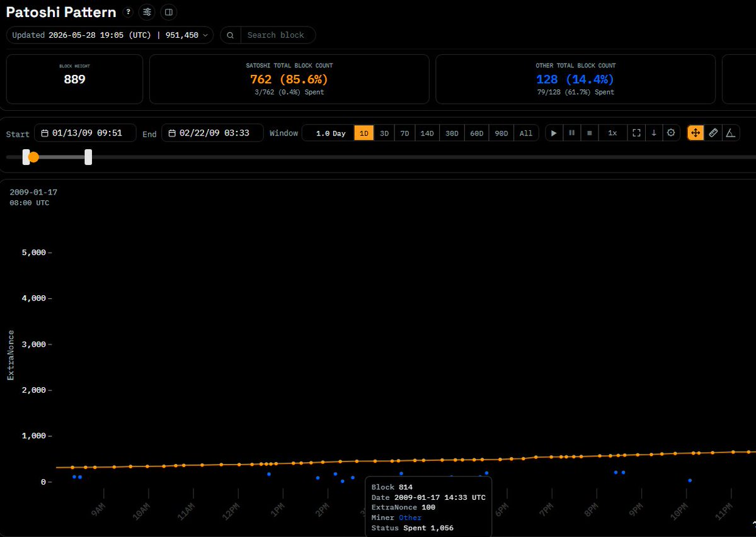Click the Other Total Block Count card
This screenshot has width=756, height=537.
coord(575,79)
